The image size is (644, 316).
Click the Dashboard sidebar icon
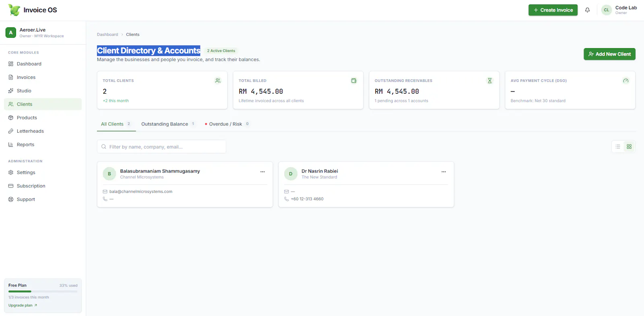(11, 64)
